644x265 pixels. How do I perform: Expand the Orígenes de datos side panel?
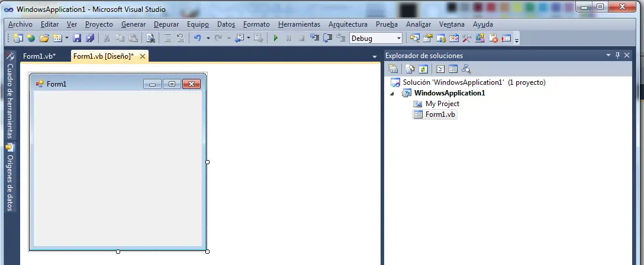[10, 177]
